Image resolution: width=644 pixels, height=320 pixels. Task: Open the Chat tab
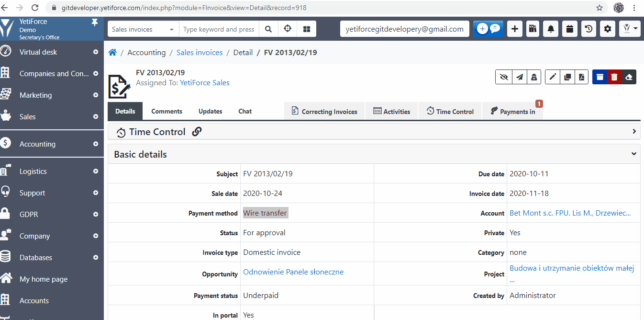click(x=245, y=111)
